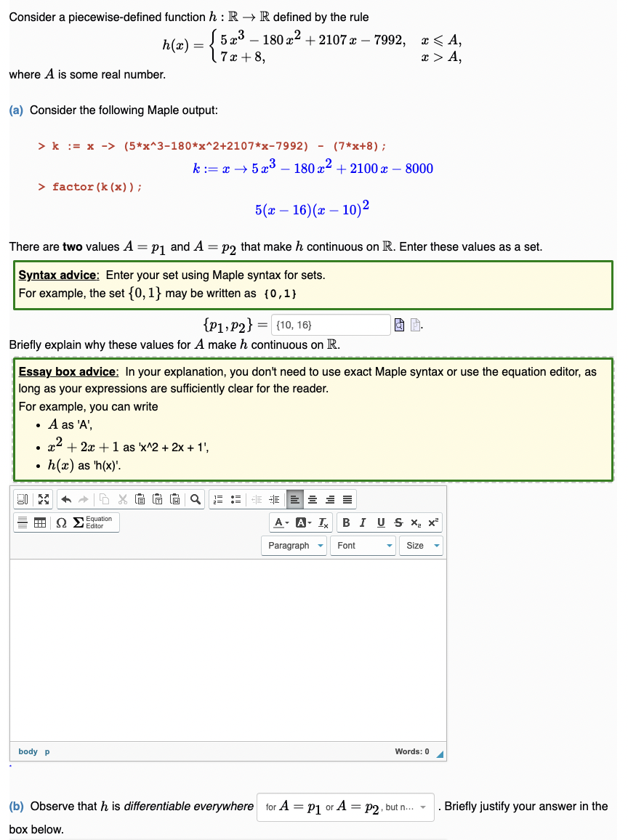Align text left
This screenshot has height=840, width=628.
click(294, 499)
